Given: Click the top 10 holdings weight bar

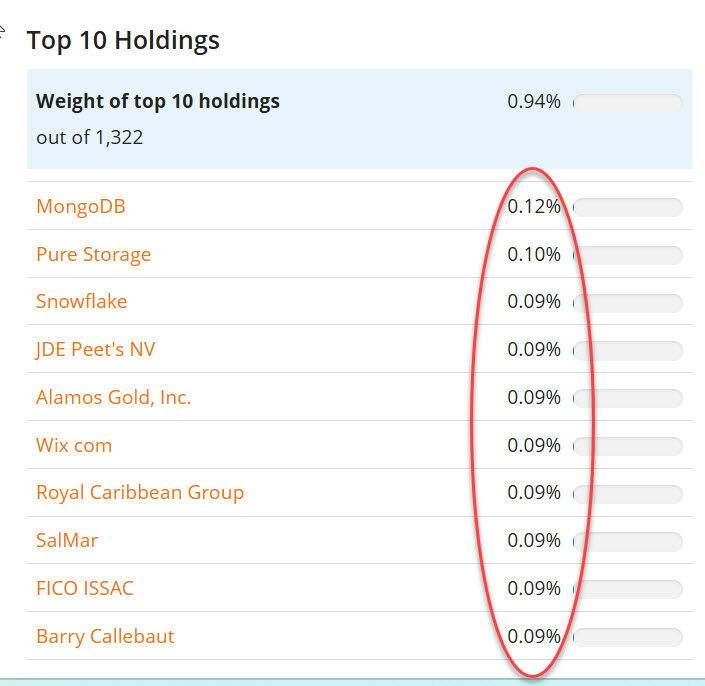Looking at the screenshot, I should tap(627, 102).
